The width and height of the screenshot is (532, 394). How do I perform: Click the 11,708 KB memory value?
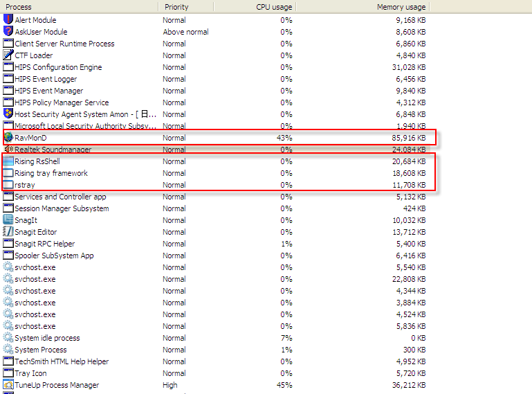(409, 185)
